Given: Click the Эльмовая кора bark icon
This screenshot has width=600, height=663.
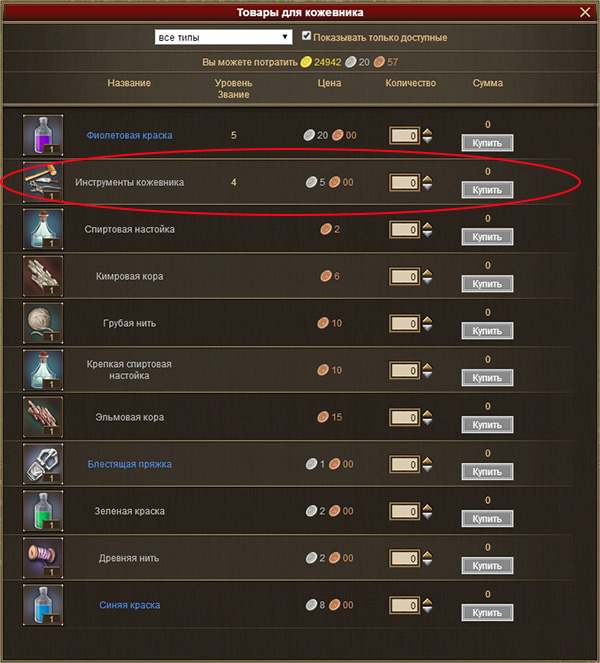Looking at the screenshot, I should (43, 417).
